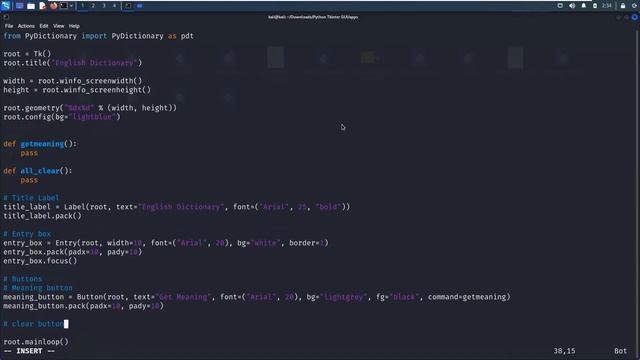Click the entry_box.focus() line

(x=40, y=261)
